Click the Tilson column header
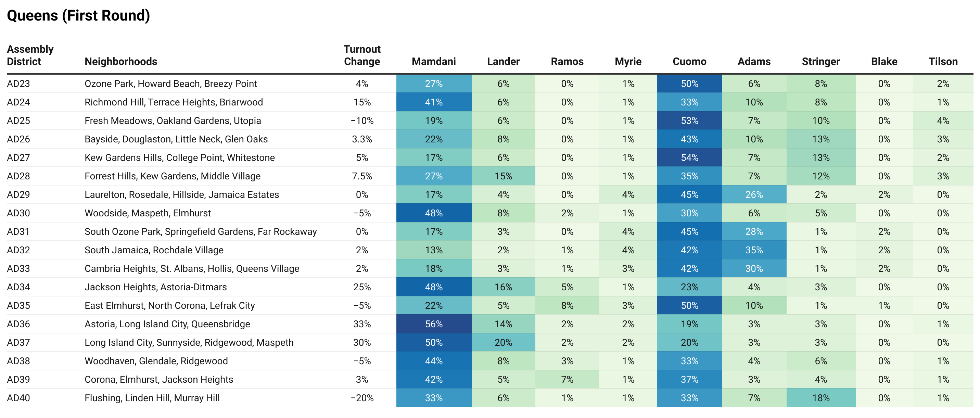980x418 pixels. [x=943, y=61]
